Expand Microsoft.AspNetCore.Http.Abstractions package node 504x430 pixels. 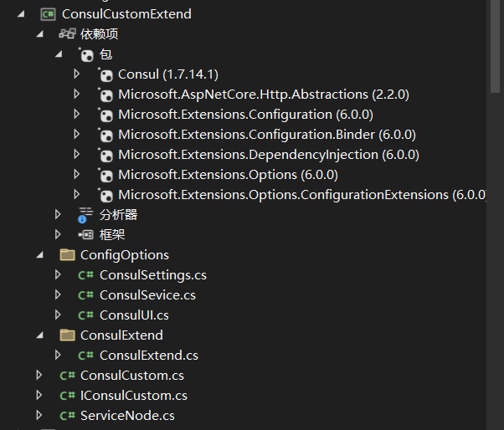pos(76,94)
